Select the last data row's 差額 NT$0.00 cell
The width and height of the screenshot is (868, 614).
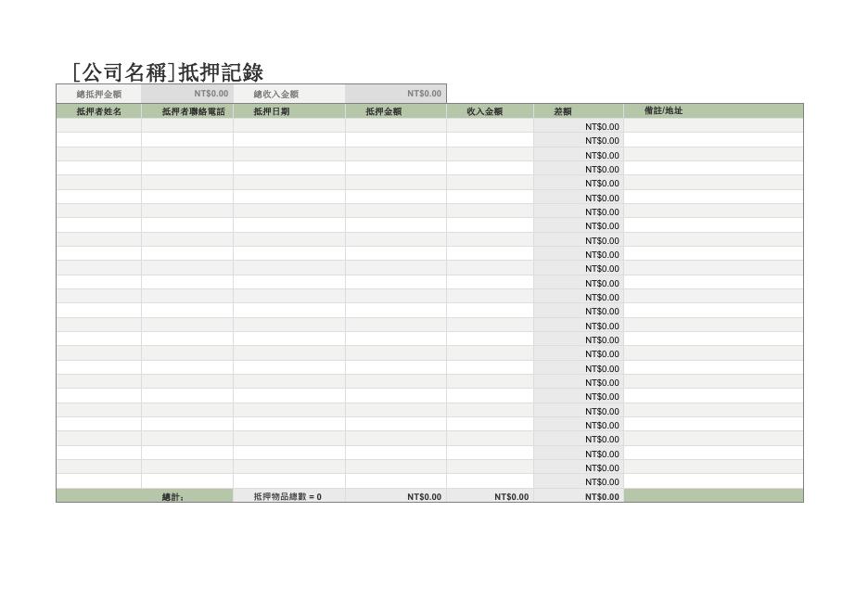[x=579, y=481]
